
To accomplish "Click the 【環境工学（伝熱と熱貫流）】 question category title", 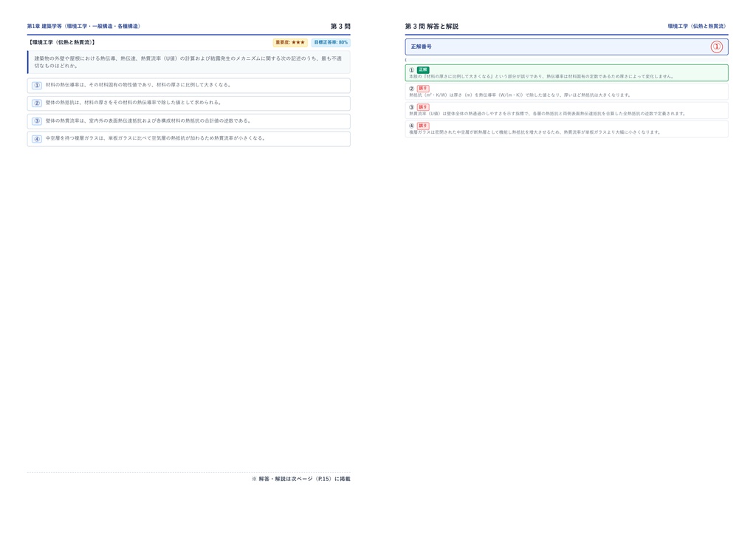I will (x=61, y=42).
